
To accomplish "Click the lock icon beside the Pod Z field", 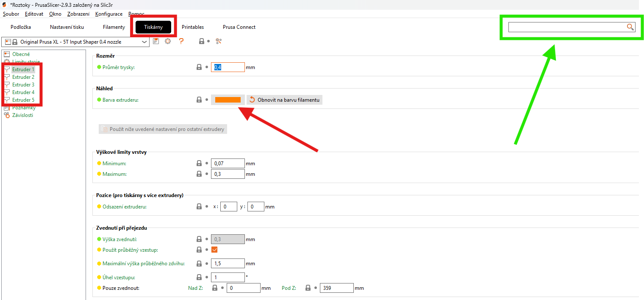I will tap(308, 288).
